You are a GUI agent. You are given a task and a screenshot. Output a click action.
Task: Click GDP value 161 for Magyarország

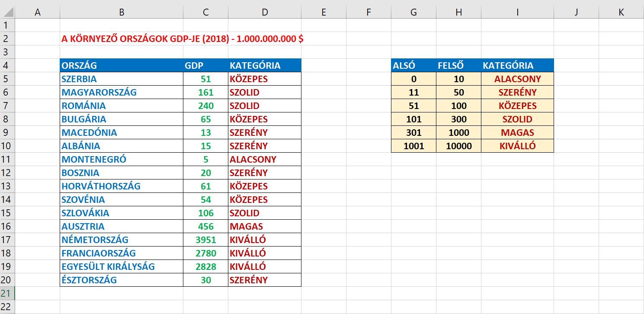(206, 92)
